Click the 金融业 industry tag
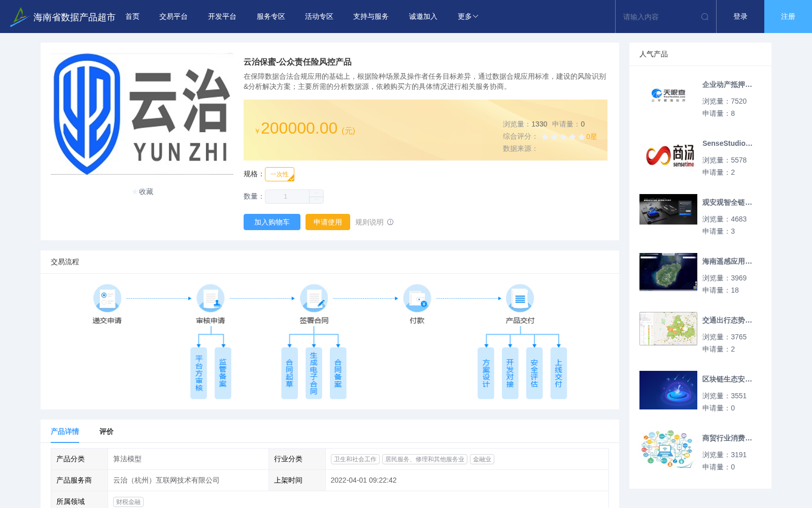The image size is (812, 508). tap(482, 459)
